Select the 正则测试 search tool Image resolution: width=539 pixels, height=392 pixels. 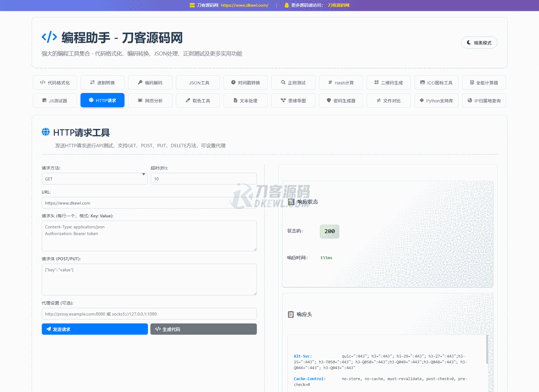(x=293, y=83)
